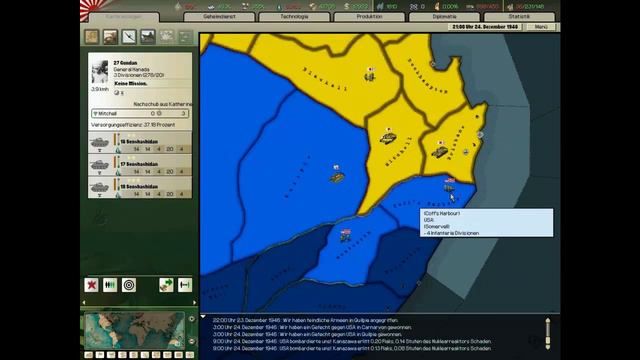Click the fifth greyed-out toolbar icon
640x360 pixels.
[167, 37]
